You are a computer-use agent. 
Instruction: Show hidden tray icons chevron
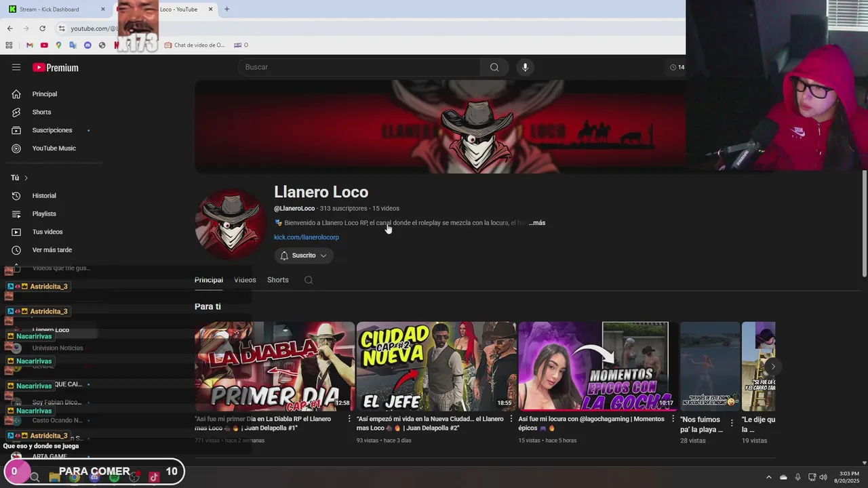click(768, 477)
